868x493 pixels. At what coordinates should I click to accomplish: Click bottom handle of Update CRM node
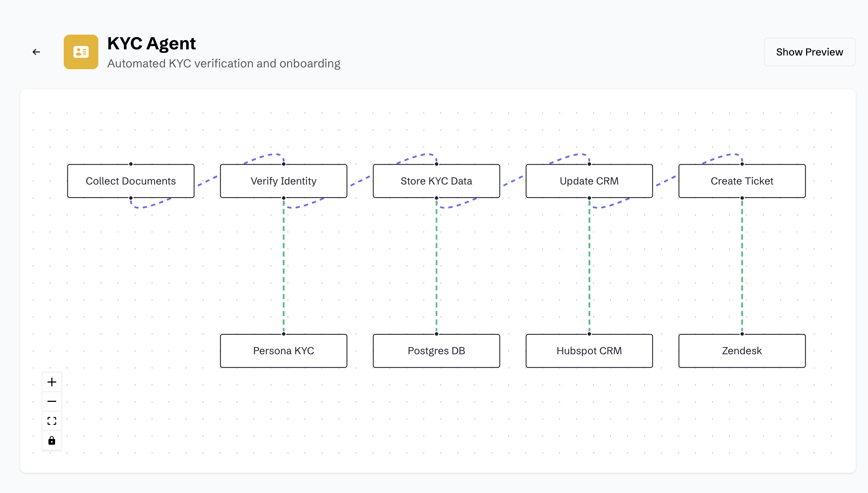(589, 198)
